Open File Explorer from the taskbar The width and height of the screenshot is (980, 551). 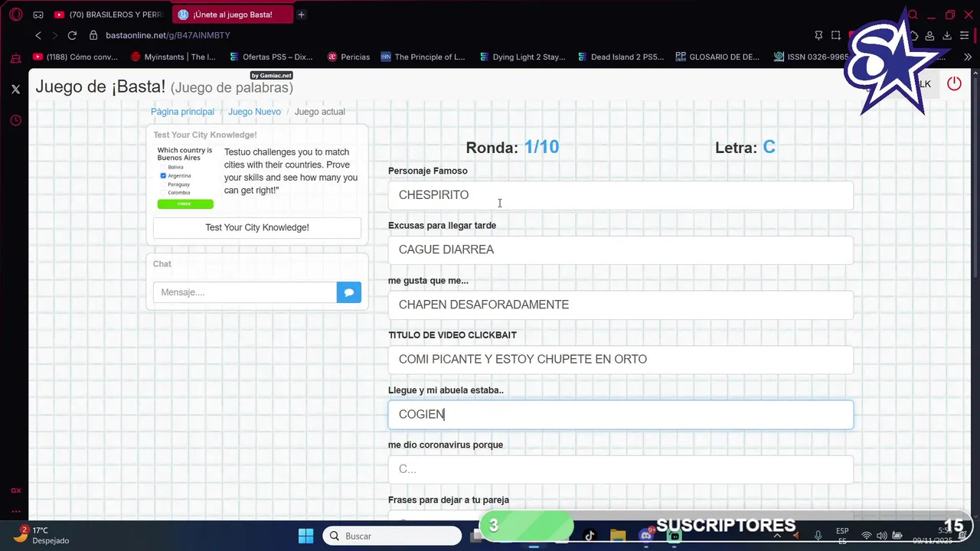(618, 536)
